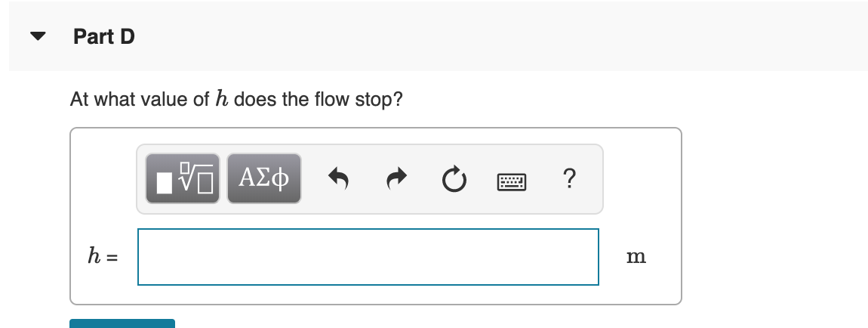Image resolution: width=868 pixels, height=328 pixels.
Task: Open help via the question mark
Action: [569, 179]
